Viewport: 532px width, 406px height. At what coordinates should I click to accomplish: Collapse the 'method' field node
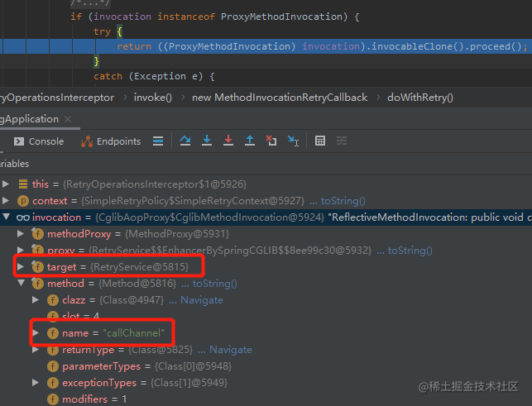click(21, 283)
